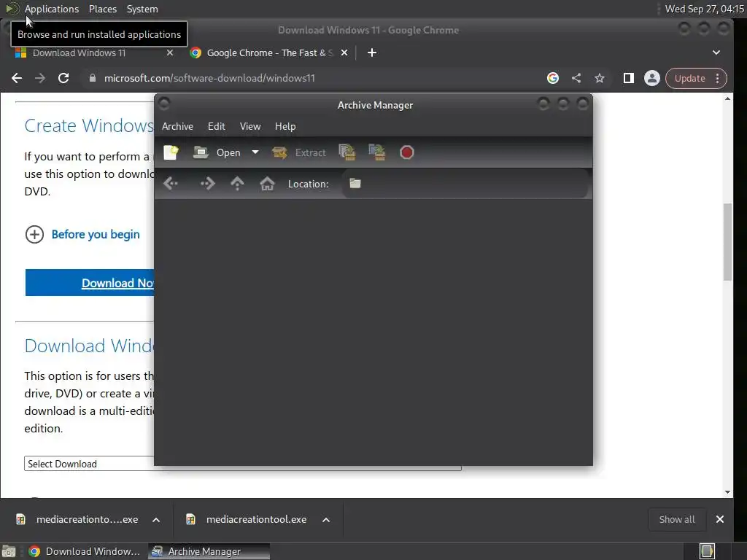Open the Chrome tab search chevron
The image size is (747, 560).
716,52
